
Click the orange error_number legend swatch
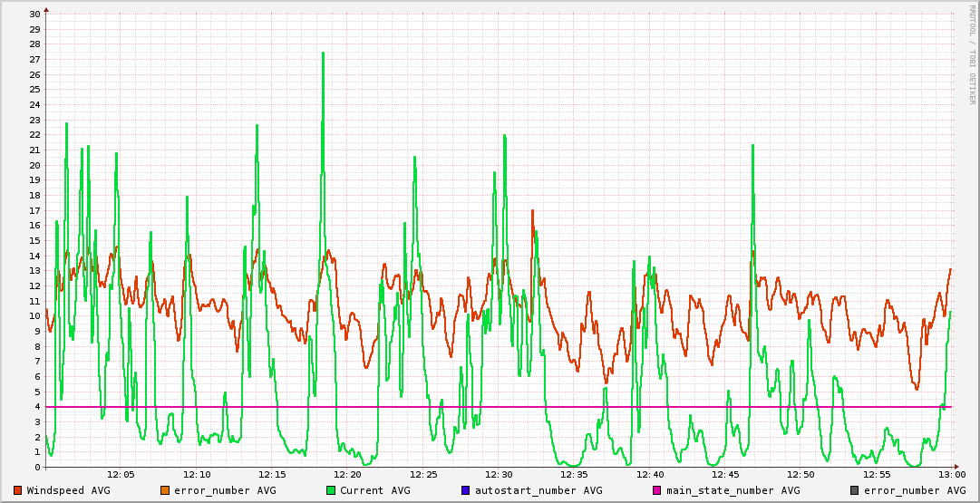(165, 490)
